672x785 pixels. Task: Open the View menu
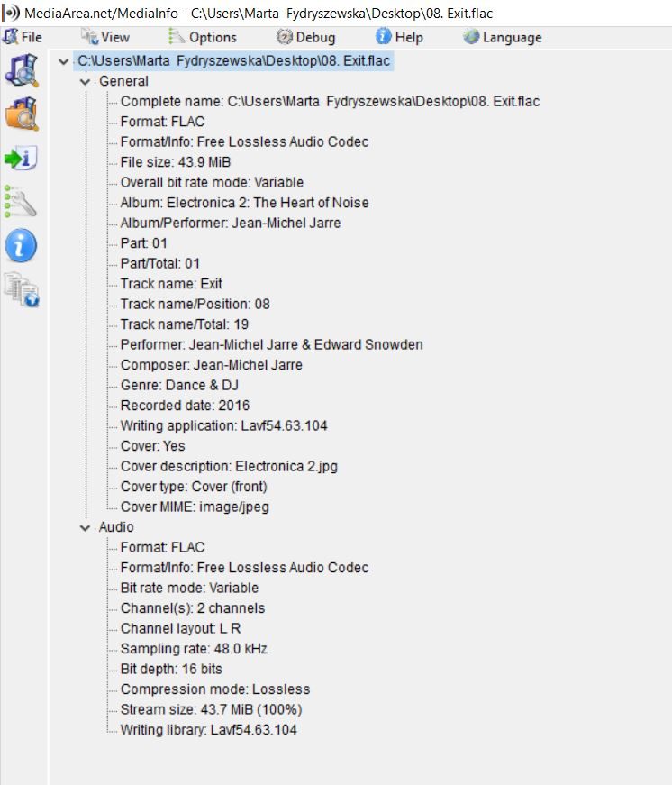pyautogui.click(x=115, y=38)
